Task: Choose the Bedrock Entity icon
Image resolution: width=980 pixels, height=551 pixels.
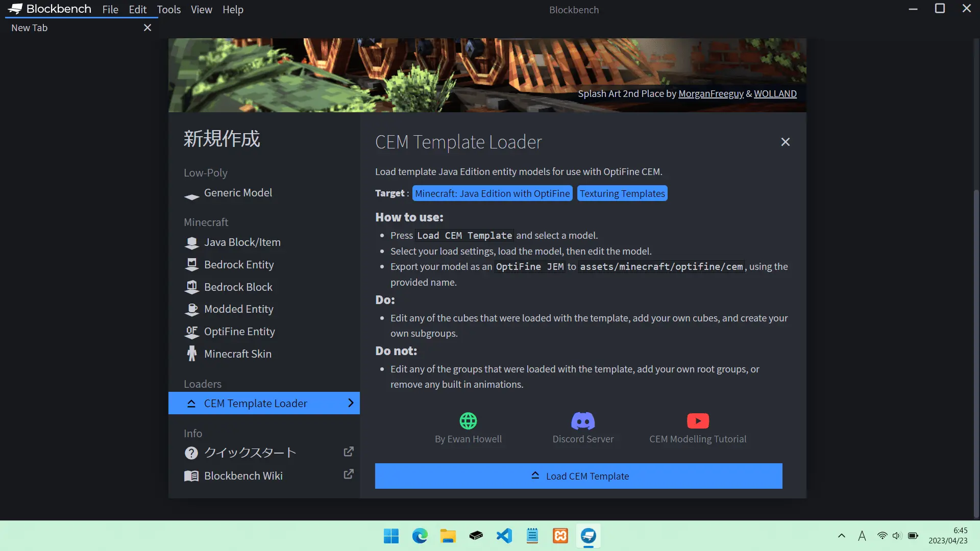Action: (x=191, y=265)
